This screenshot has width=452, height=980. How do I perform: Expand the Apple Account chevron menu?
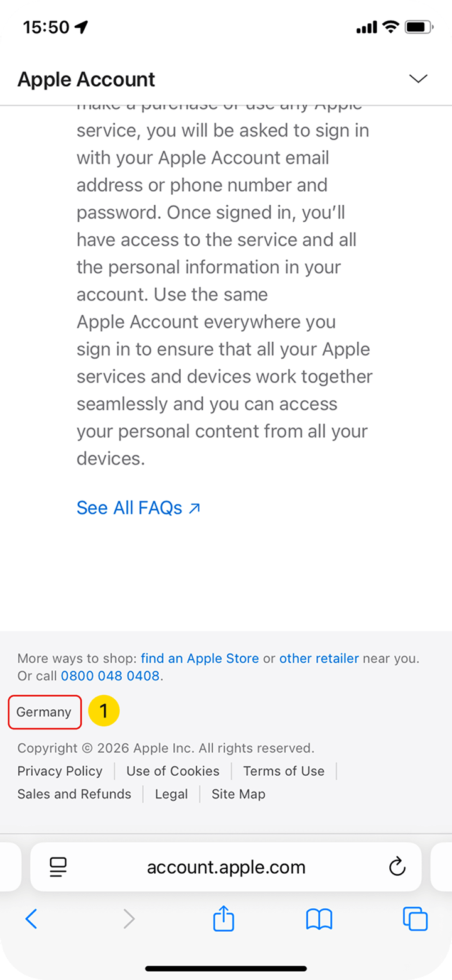tap(417, 79)
